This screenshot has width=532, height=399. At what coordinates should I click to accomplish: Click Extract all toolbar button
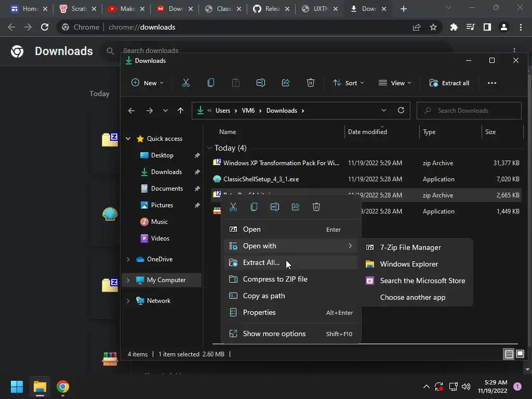click(x=449, y=83)
